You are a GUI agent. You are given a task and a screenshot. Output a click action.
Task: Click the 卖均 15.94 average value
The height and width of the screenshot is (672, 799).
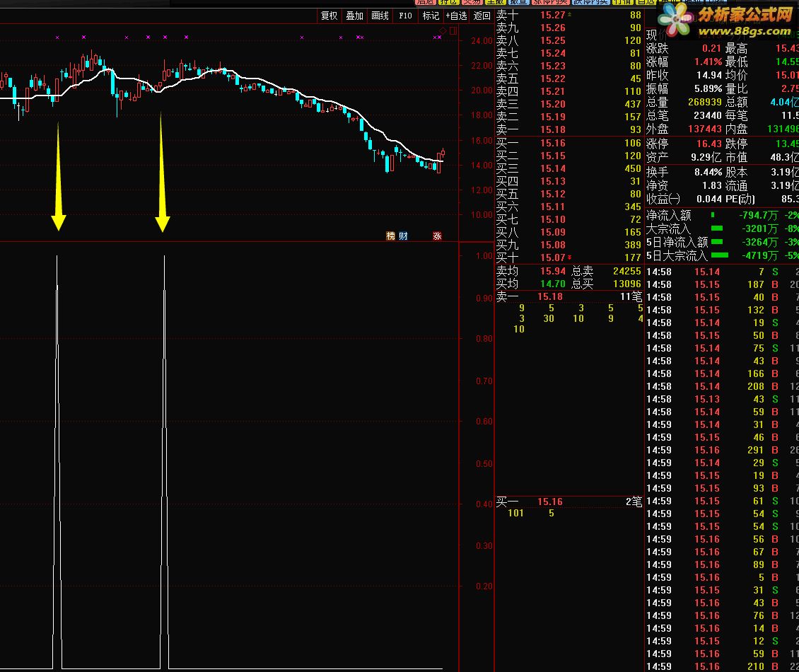tap(553, 271)
